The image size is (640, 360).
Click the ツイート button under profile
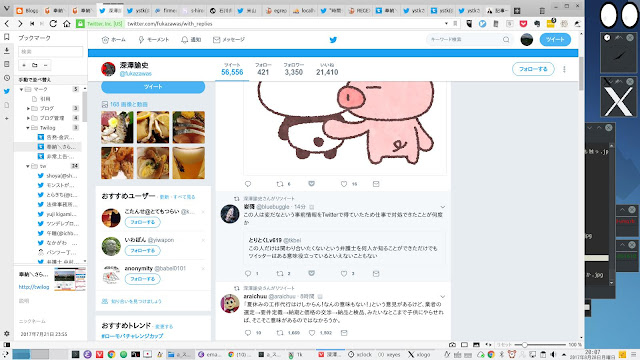[153, 87]
